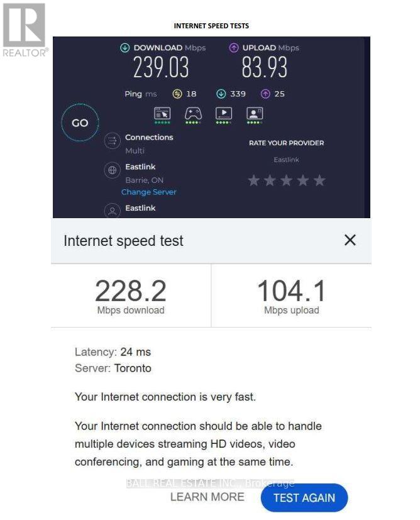This screenshot has height=520, width=420.
Task: Rate Eastlink with the fifth star
Action: [319, 181]
